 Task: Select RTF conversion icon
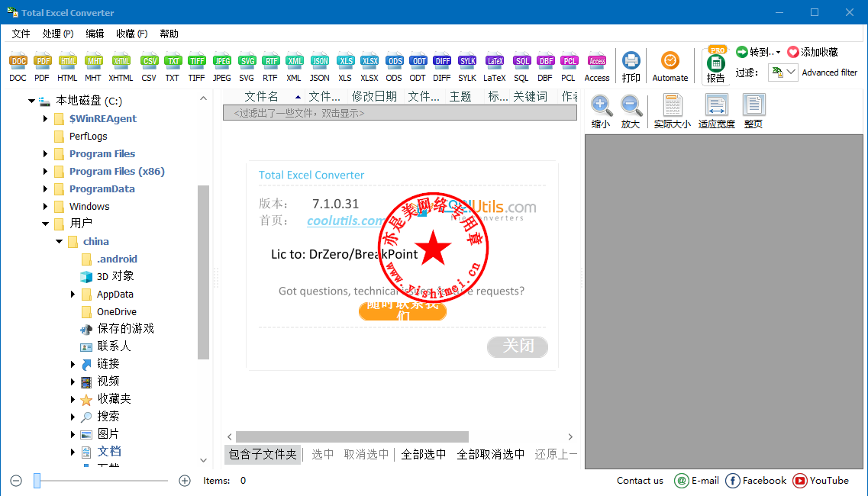(270, 66)
